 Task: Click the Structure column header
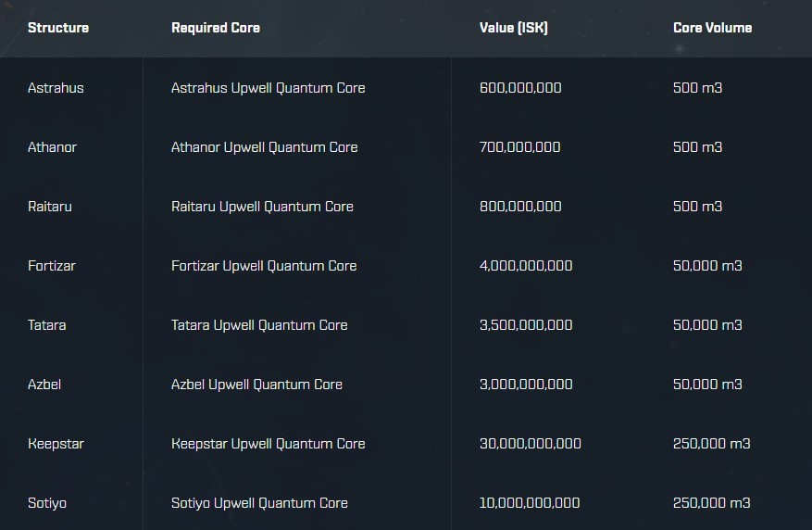pyautogui.click(x=58, y=28)
